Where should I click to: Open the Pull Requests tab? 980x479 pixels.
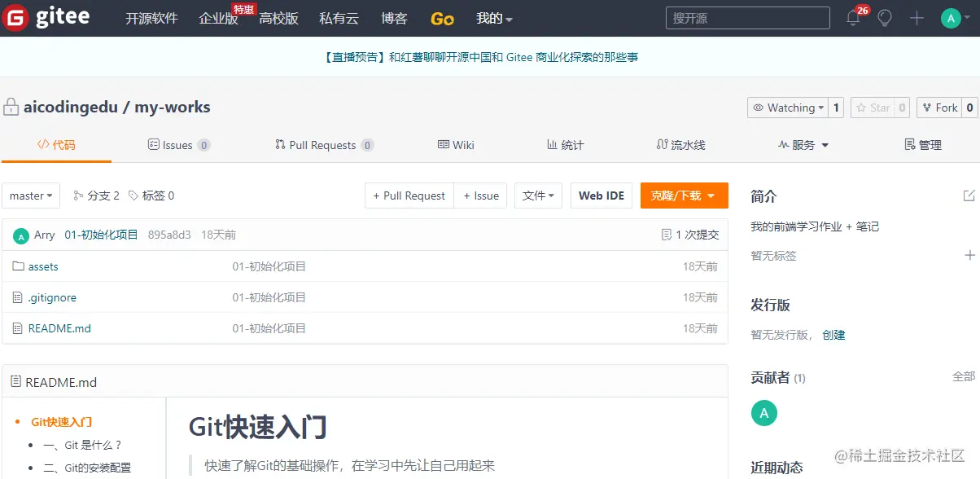(324, 145)
